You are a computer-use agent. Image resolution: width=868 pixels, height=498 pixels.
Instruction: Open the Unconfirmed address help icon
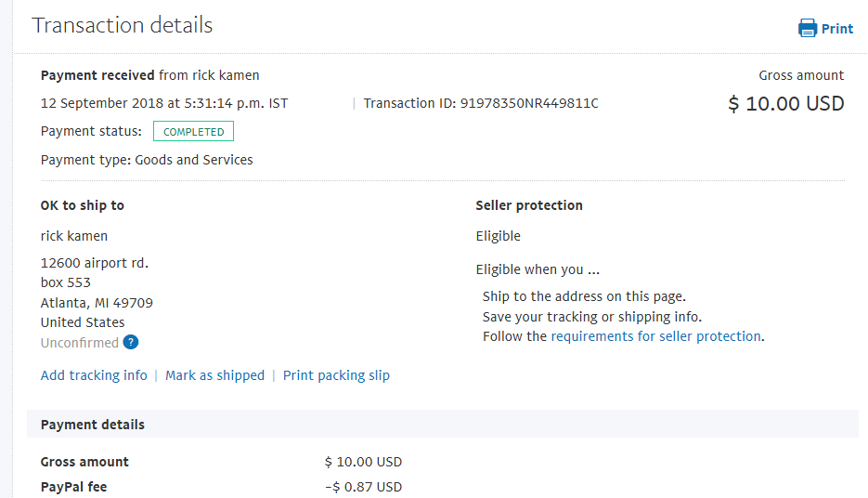[131, 342]
